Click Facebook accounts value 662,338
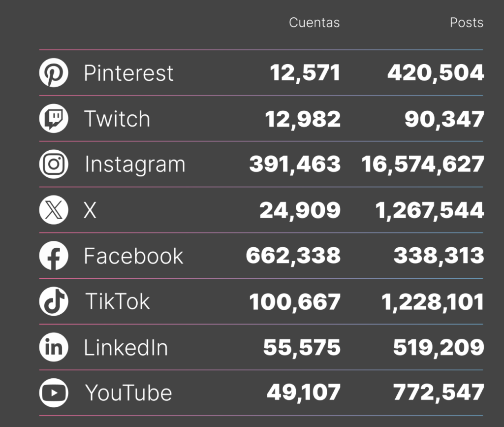 click(x=293, y=256)
